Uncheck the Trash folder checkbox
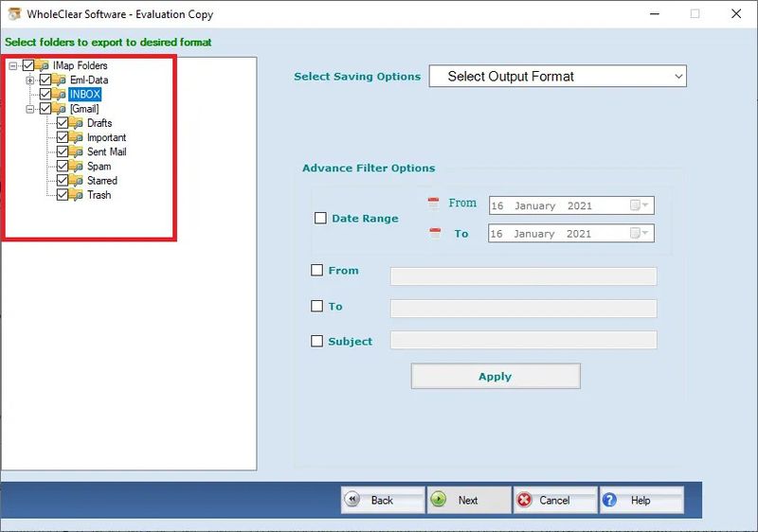The width and height of the screenshot is (758, 532). (63, 195)
